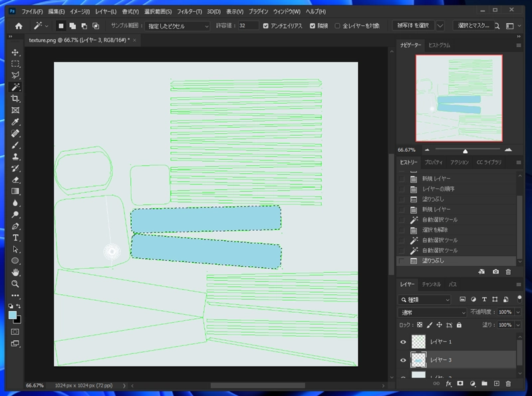Activate the Hand tool
532x396 pixels.
[x=15, y=272]
